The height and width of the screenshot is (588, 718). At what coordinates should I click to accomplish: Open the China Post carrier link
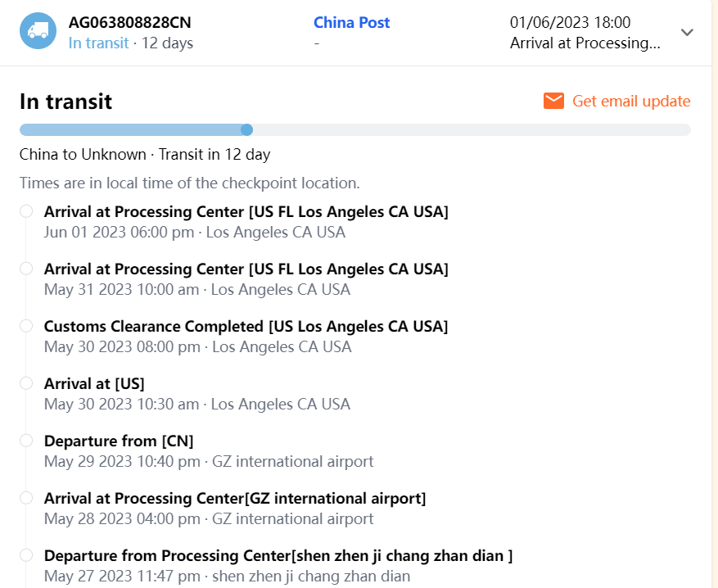click(x=351, y=23)
